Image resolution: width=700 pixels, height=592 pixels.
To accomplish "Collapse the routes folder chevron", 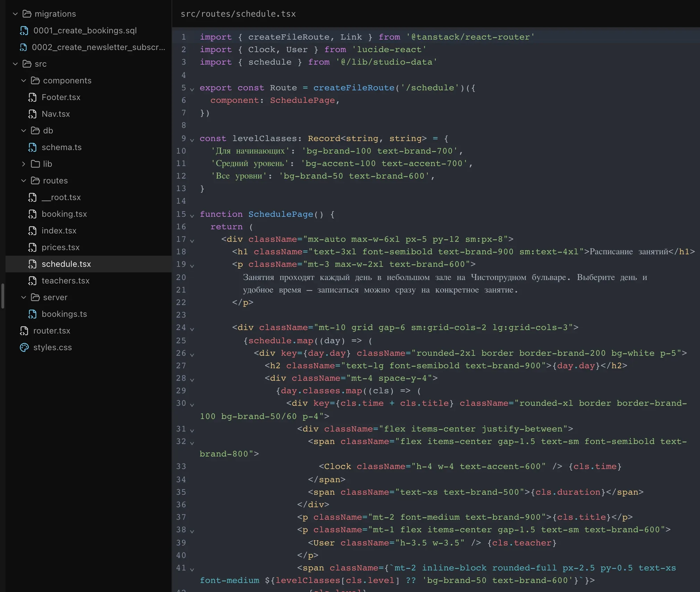I will tap(24, 181).
